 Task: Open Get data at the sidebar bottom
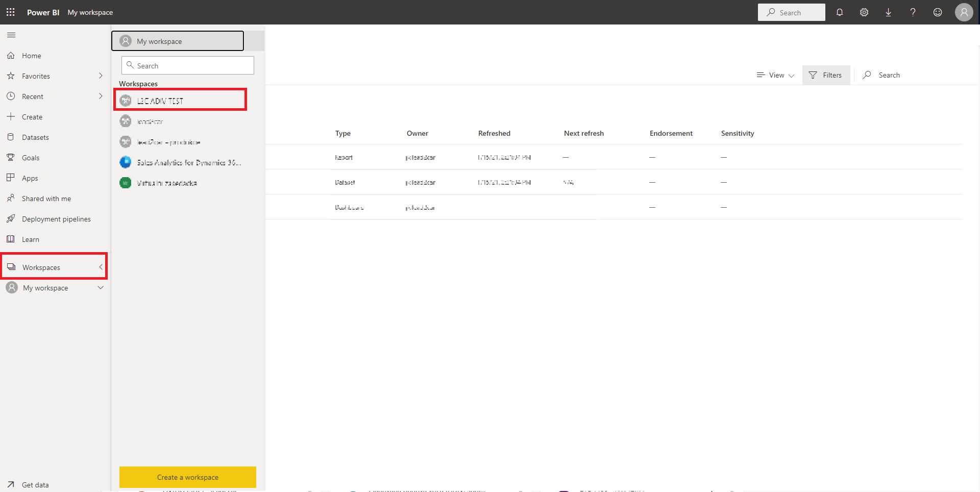point(35,485)
